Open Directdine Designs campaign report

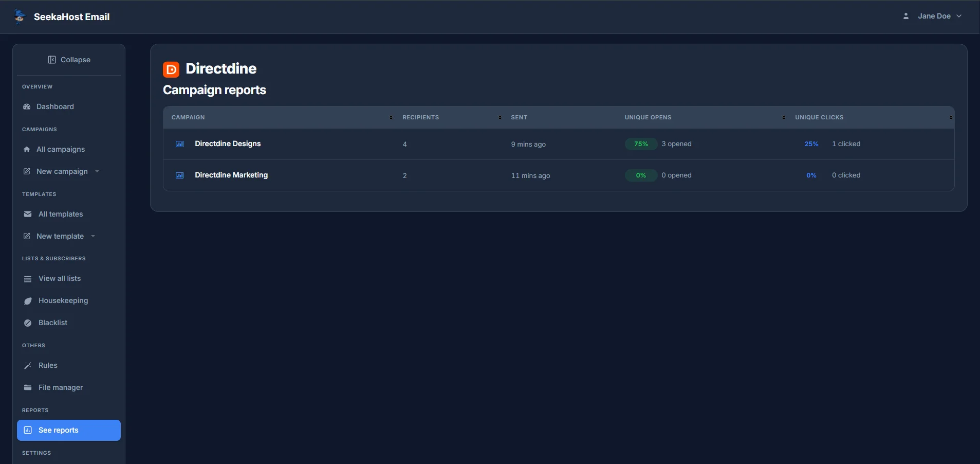click(228, 144)
